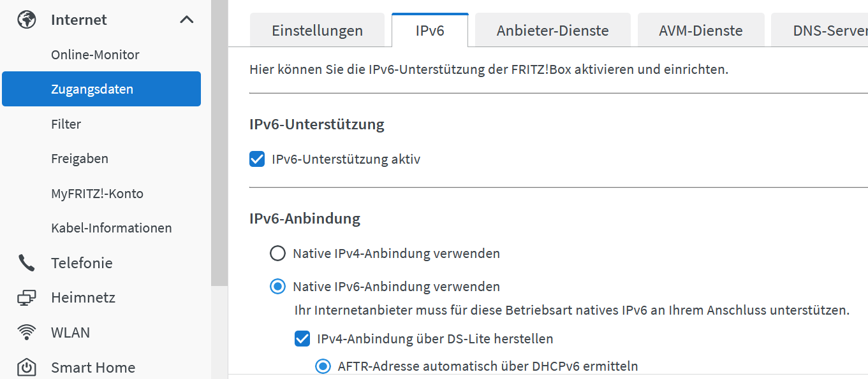This screenshot has width=868, height=379.
Task: Collapse the Internet menu chevron
Action: 186,20
